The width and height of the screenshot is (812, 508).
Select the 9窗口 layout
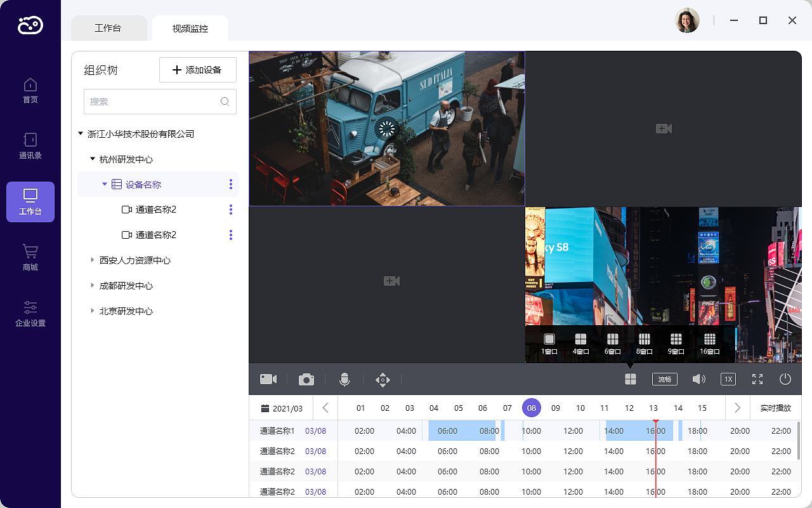pyautogui.click(x=676, y=344)
